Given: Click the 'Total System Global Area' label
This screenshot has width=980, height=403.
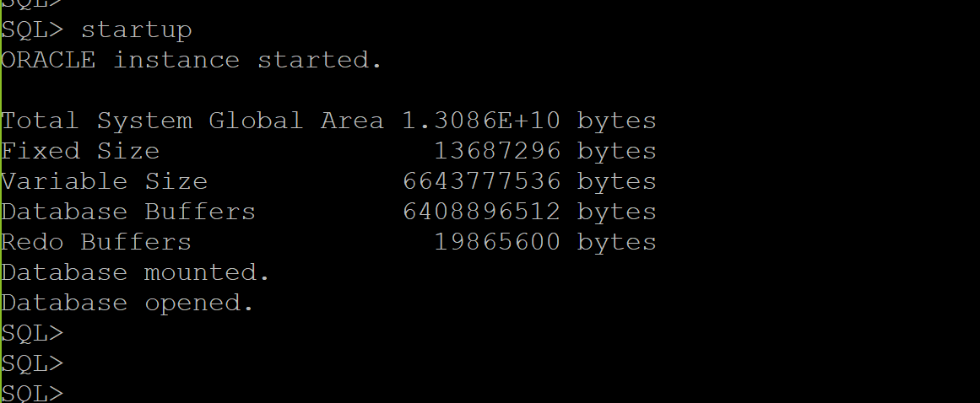Looking at the screenshot, I should pos(192,121).
